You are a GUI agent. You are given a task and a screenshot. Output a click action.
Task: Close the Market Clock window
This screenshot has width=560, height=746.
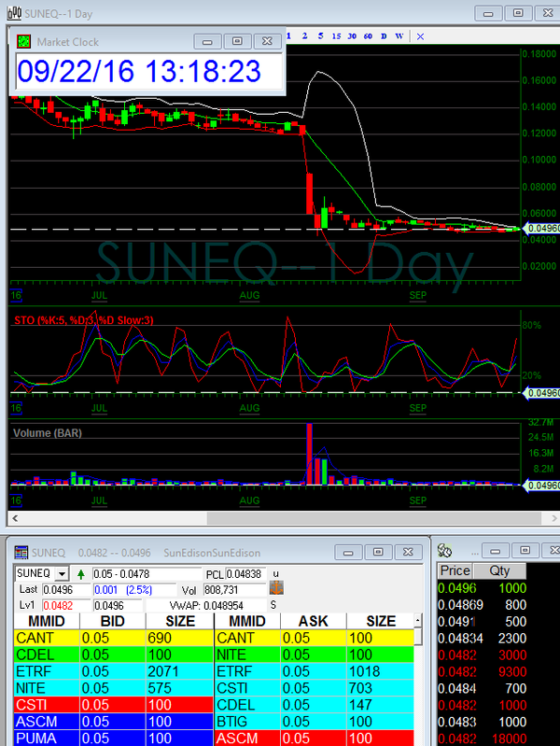coord(267,41)
